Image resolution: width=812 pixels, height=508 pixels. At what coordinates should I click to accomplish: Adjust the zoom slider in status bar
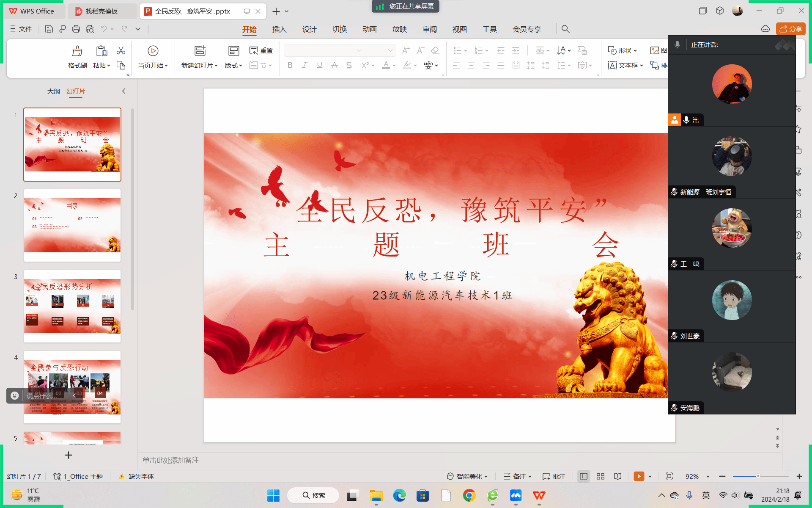coord(758,476)
